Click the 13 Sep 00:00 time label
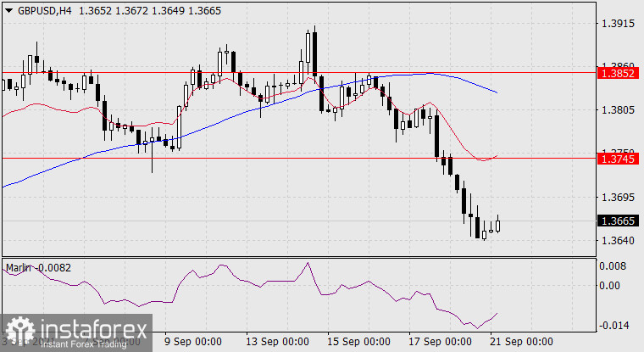This screenshot has height=352, width=644. click(277, 342)
